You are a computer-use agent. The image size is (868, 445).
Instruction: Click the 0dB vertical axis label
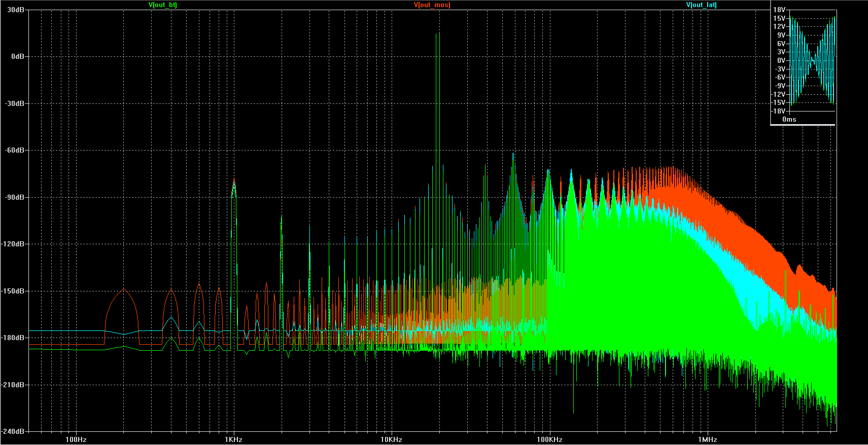17,56
